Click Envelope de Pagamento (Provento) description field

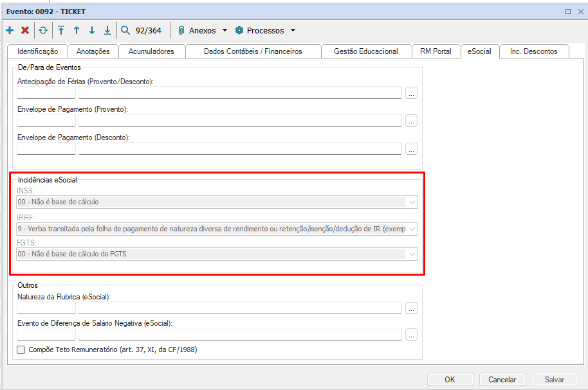coord(240,121)
